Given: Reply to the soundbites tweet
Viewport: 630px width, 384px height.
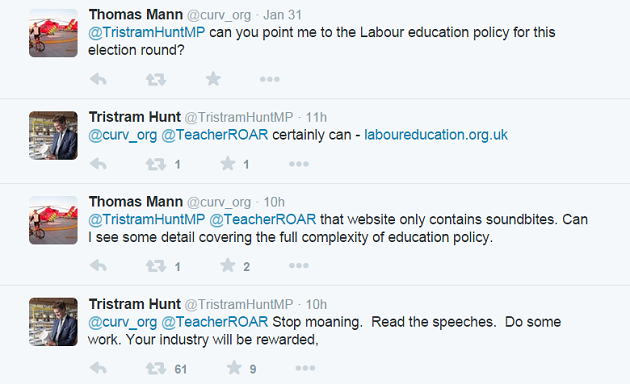Looking at the screenshot, I should 98,266.
